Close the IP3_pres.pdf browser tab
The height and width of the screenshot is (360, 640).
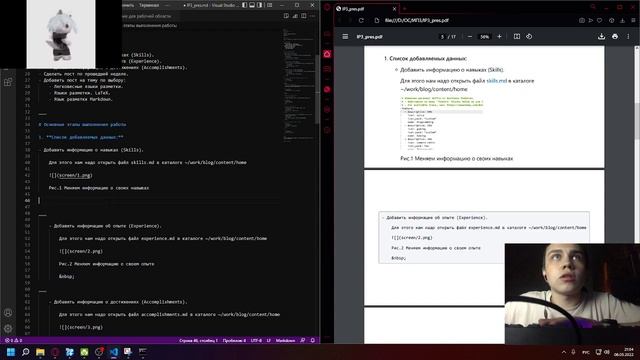point(394,9)
